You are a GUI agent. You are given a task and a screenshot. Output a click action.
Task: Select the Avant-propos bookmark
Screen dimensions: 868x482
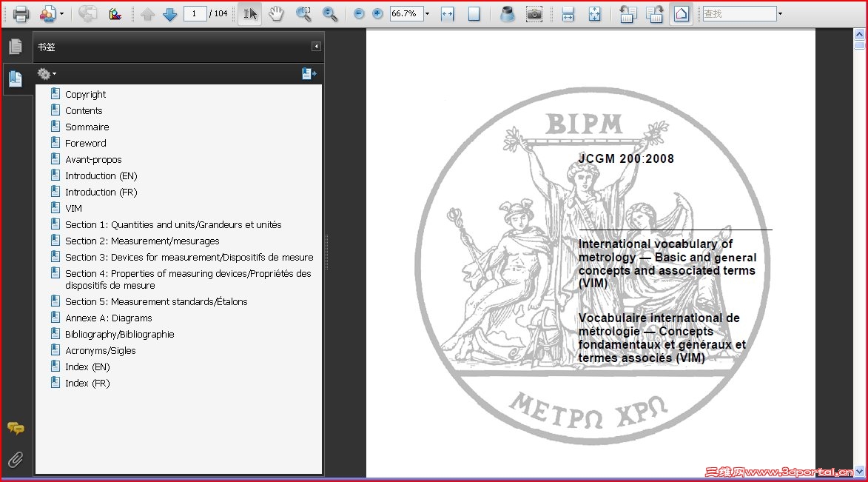(x=93, y=160)
